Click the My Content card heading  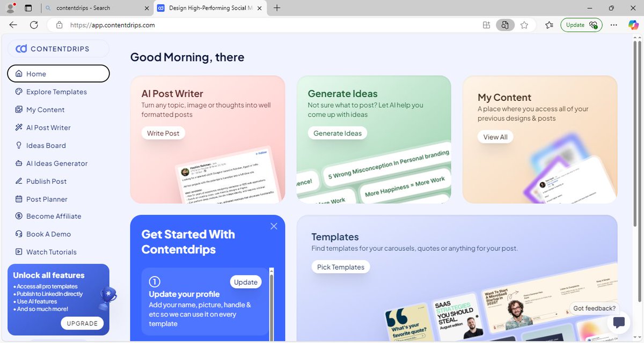504,98
